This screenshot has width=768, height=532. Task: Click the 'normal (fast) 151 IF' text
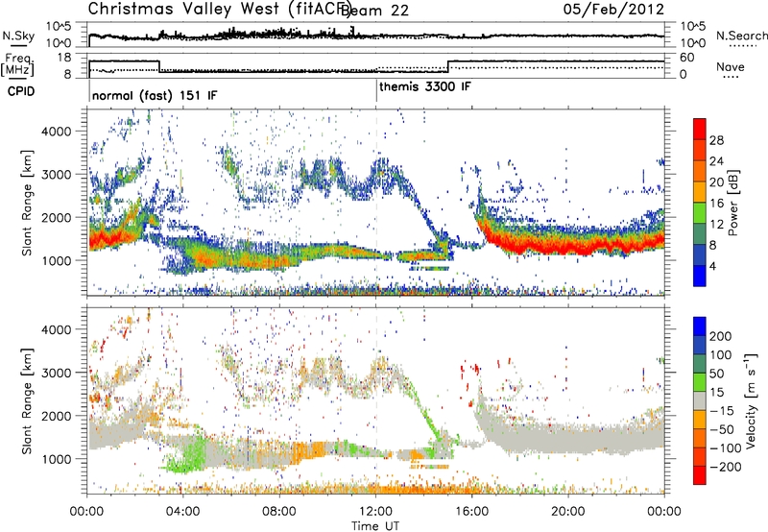[x=155, y=95]
